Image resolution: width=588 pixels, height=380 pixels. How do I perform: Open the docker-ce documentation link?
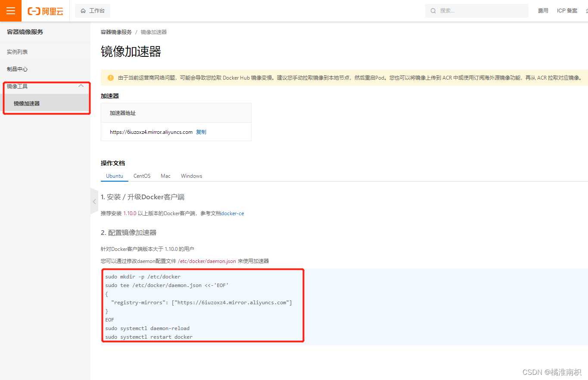click(233, 213)
